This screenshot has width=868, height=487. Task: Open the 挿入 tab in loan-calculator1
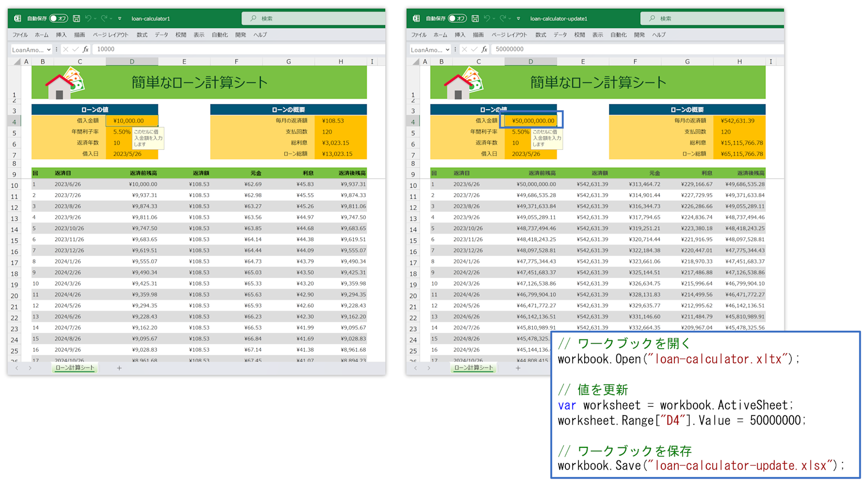61,35
